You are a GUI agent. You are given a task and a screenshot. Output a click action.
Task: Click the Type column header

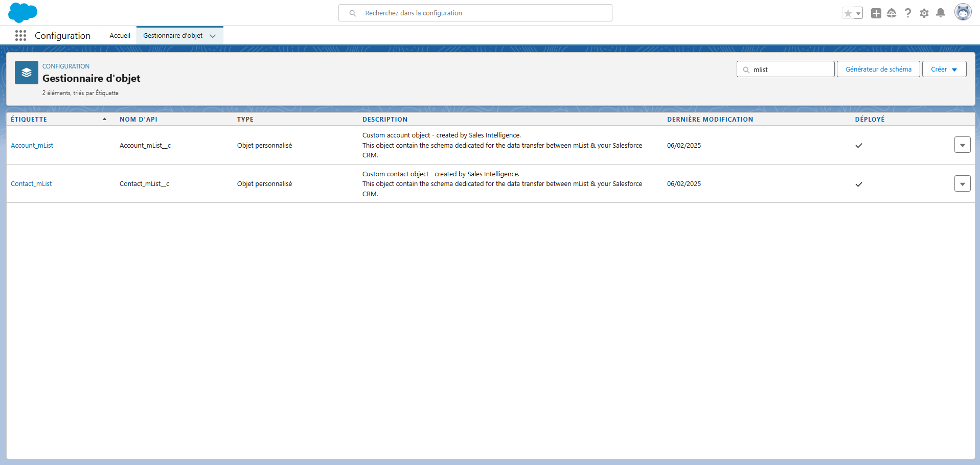point(245,119)
